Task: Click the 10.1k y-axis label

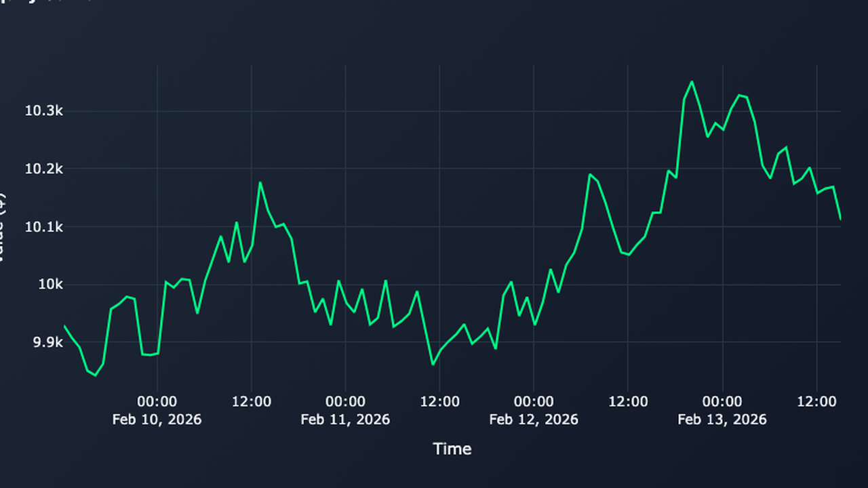Action: pyautogui.click(x=44, y=227)
